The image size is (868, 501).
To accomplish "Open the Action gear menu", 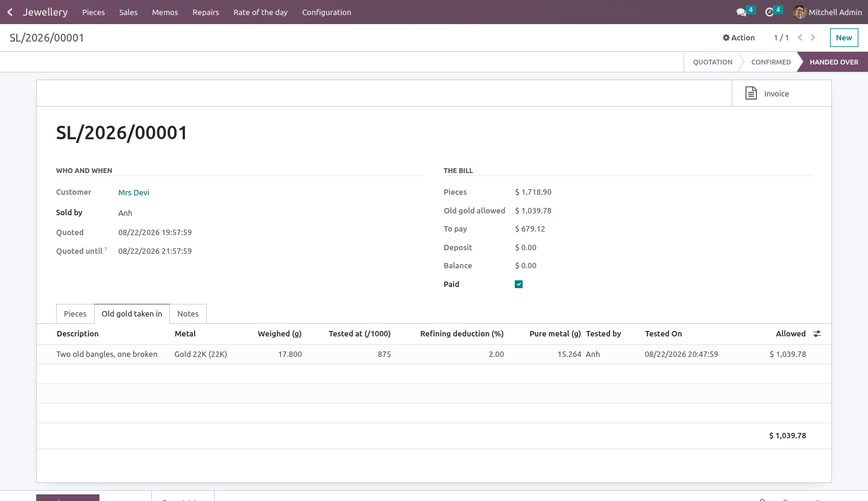I will pyautogui.click(x=738, y=37).
